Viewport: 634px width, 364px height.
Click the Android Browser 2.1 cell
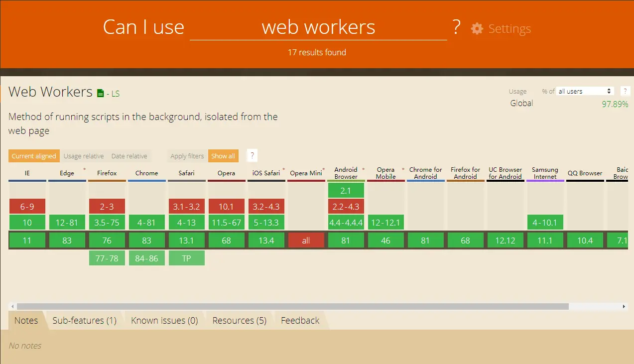346,191
